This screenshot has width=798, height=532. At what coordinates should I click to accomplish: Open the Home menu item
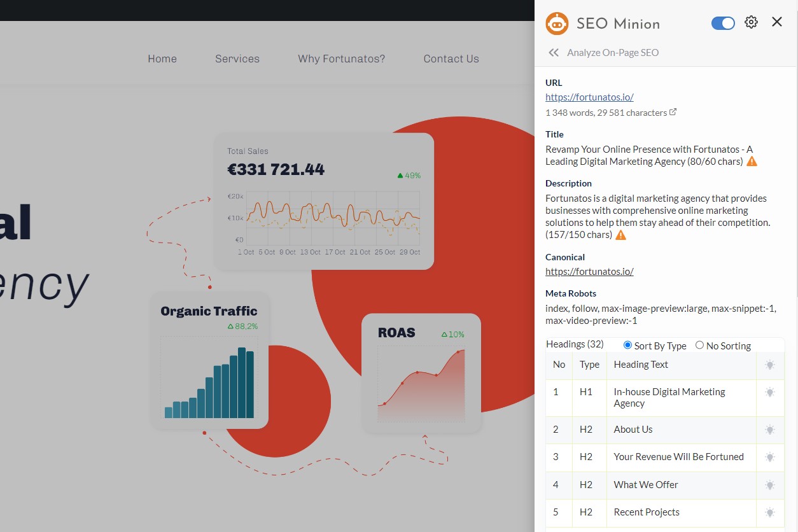(x=162, y=59)
